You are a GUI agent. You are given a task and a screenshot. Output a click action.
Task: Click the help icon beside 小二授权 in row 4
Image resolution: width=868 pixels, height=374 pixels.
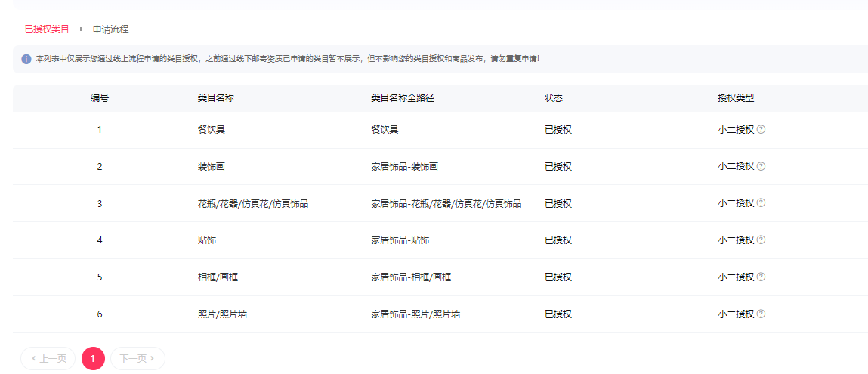761,240
